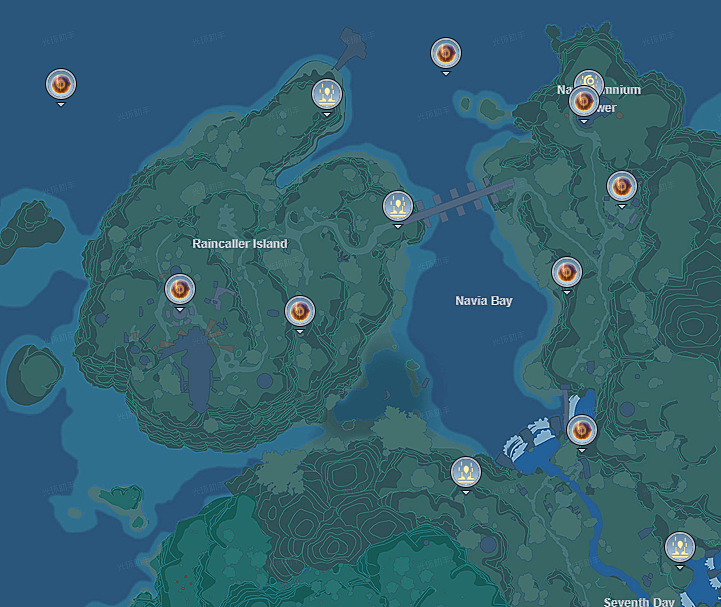This screenshot has width=721, height=607.
Task: Select the red orb marker southeast of Omnium Tower
Action: pos(622,186)
